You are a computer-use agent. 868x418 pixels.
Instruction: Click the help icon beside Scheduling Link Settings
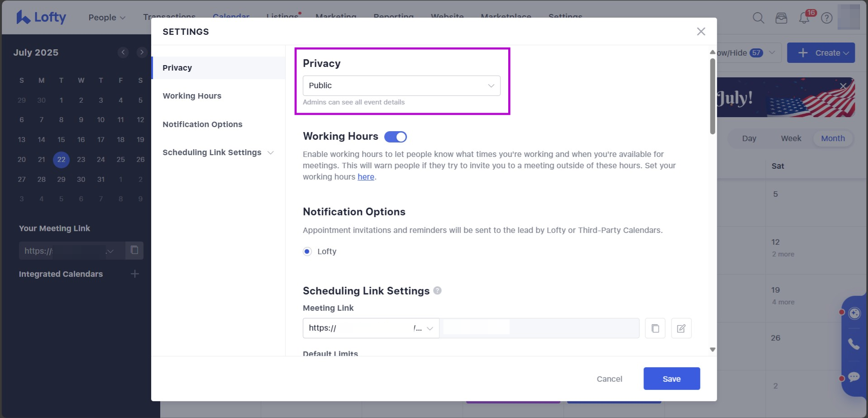437,290
